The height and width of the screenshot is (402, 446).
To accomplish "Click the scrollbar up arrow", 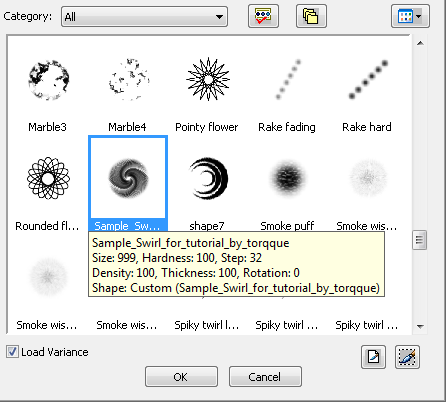I will 420,43.
